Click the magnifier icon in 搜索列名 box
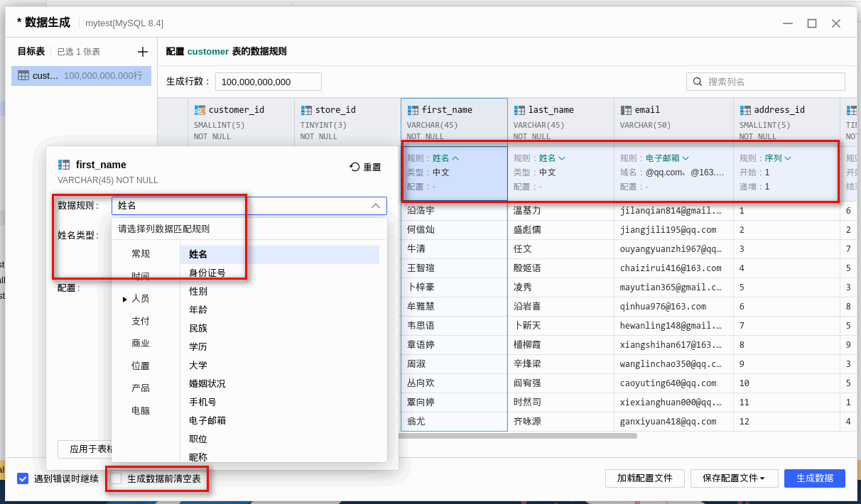This screenshot has height=504, width=861. pos(697,81)
